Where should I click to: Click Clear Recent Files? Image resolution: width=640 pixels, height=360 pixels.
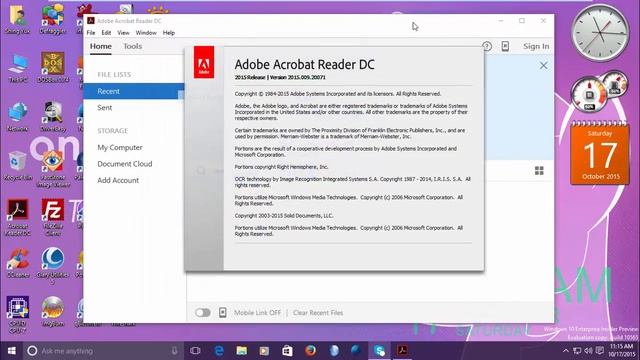[x=318, y=313]
